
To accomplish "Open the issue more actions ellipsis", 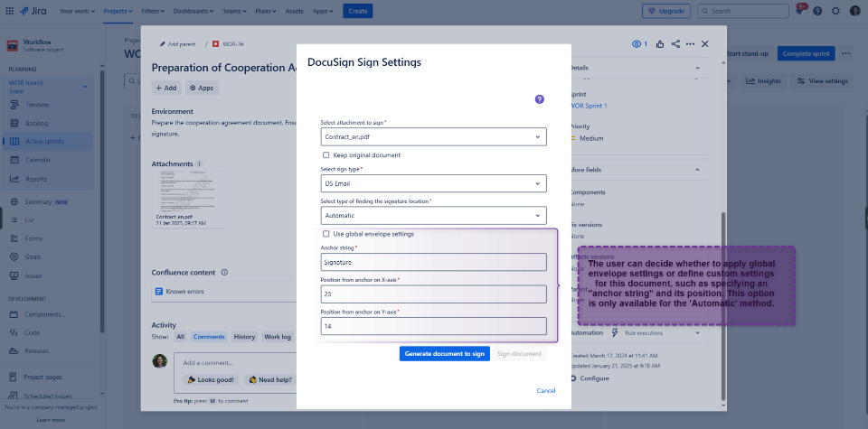I will coord(691,43).
